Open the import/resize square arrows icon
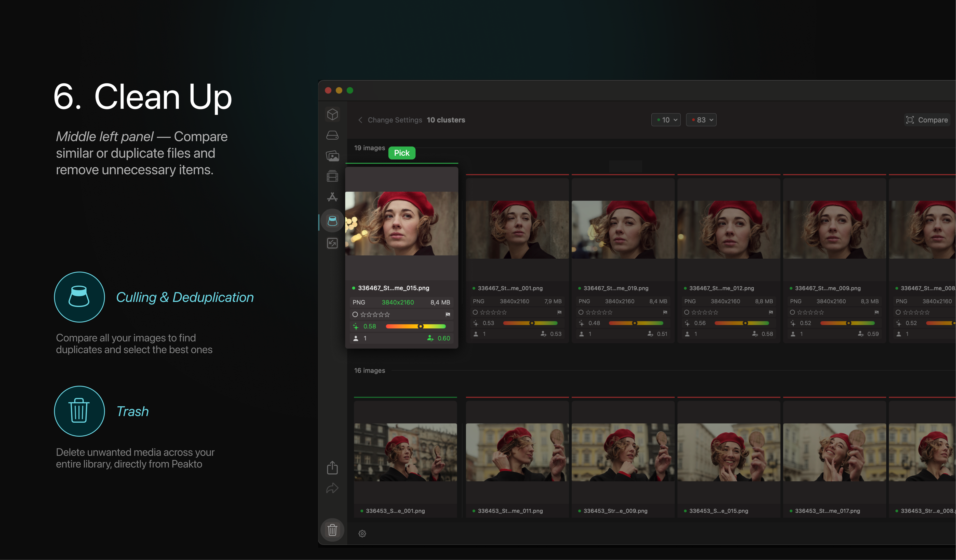This screenshot has width=956, height=560. pos(332,243)
